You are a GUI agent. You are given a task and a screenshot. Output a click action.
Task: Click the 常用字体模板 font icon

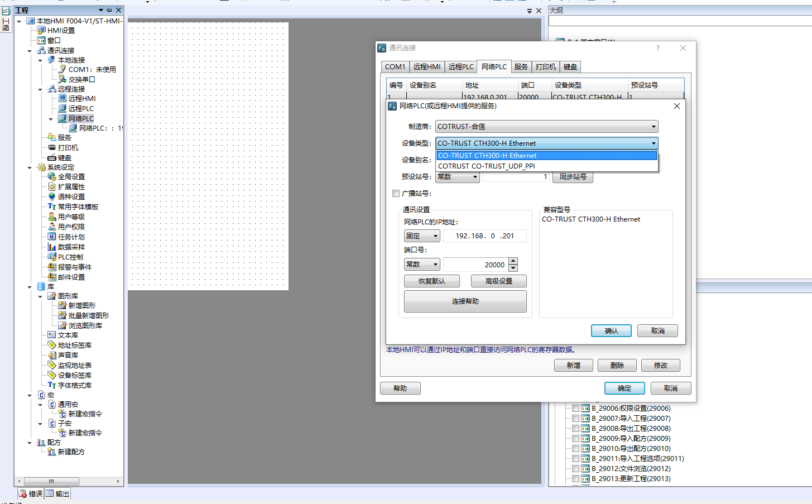pos(52,207)
